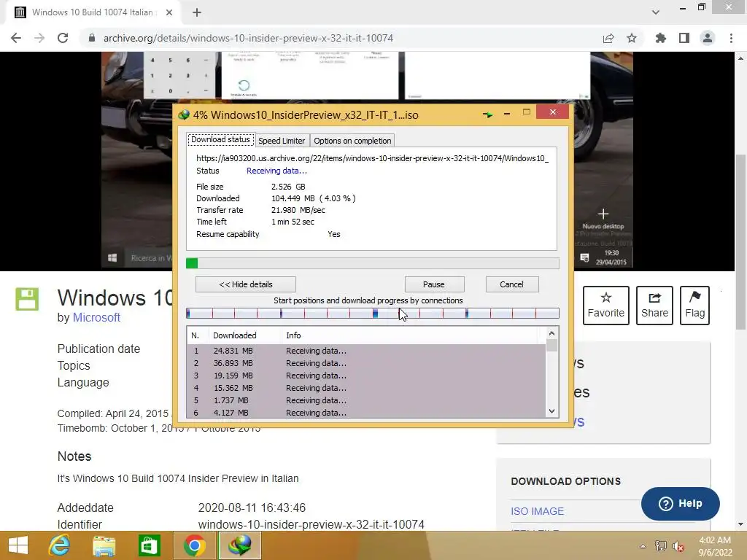
Task: Open the Windows Start button
Action: [x=18, y=545]
